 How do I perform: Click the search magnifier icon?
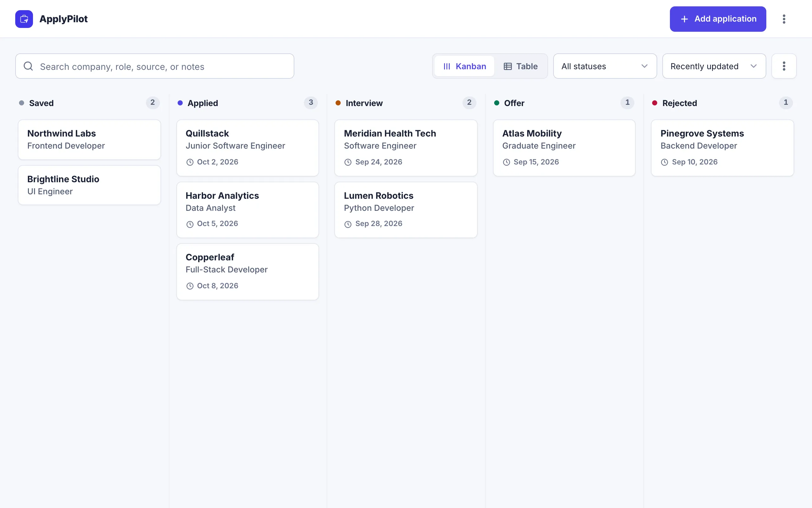29,66
